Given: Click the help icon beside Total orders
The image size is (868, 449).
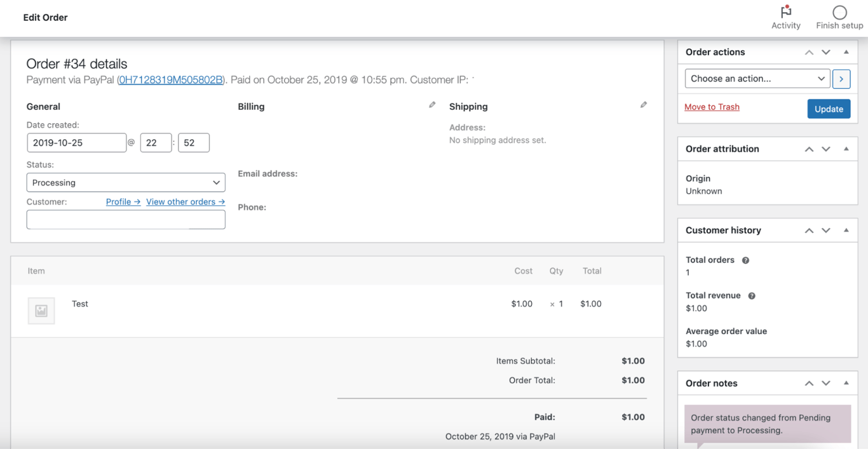Looking at the screenshot, I should [x=745, y=260].
